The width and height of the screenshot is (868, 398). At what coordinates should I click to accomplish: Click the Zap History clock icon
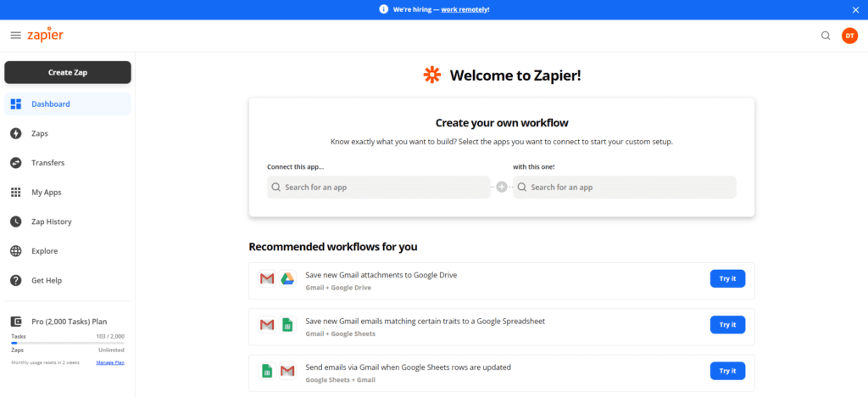(x=15, y=221)
